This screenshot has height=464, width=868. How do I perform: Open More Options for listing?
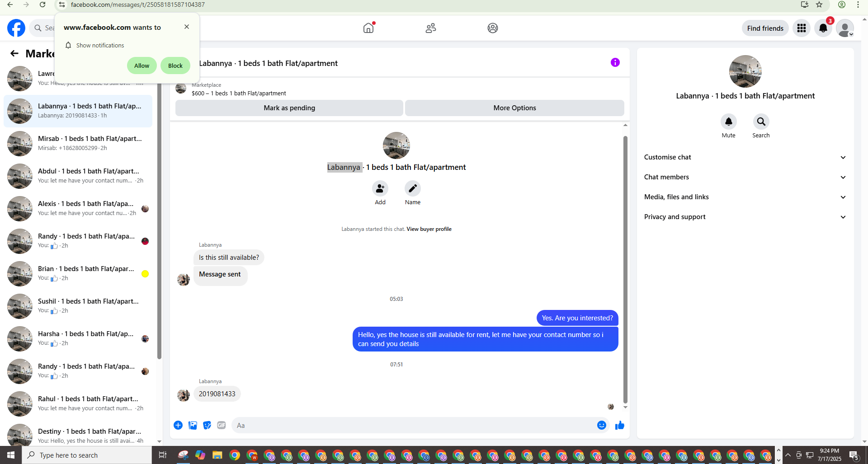click(x=514, y=108)
